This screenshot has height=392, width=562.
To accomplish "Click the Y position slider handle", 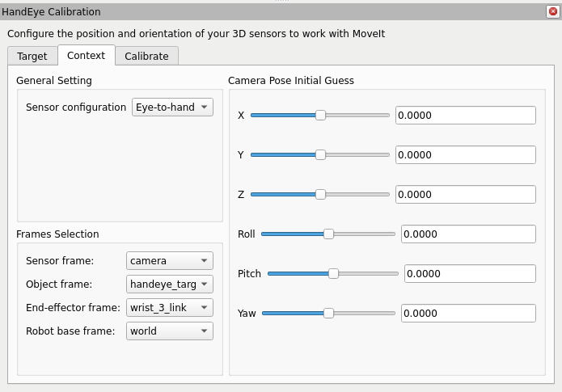I will 320,154.
